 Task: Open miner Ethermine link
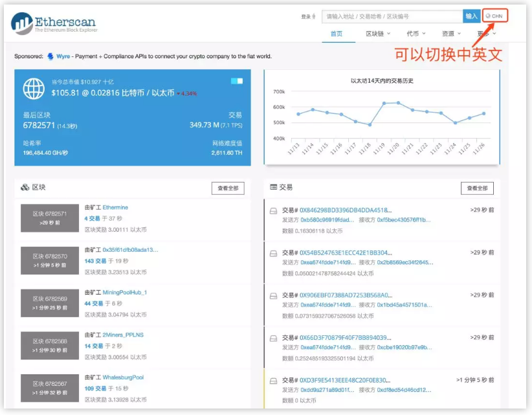tap(115, 207)
